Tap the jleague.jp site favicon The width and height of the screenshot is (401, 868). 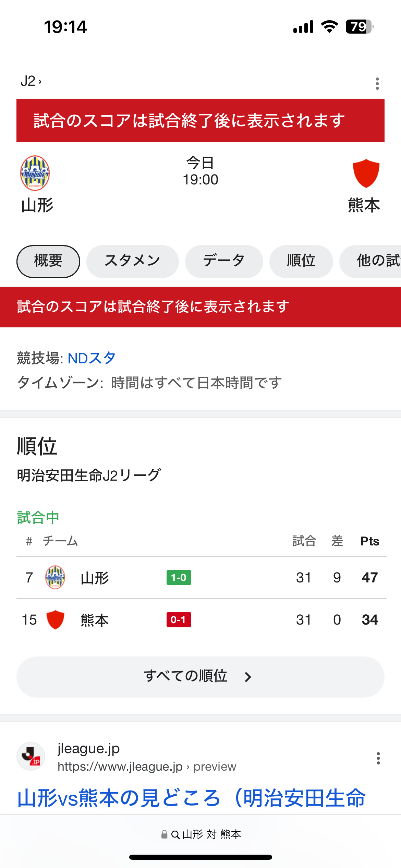(x=31, y=756)
